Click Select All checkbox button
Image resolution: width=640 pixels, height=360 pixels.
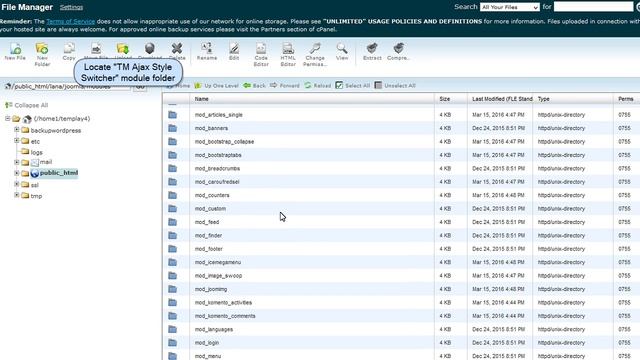point(353,86)
